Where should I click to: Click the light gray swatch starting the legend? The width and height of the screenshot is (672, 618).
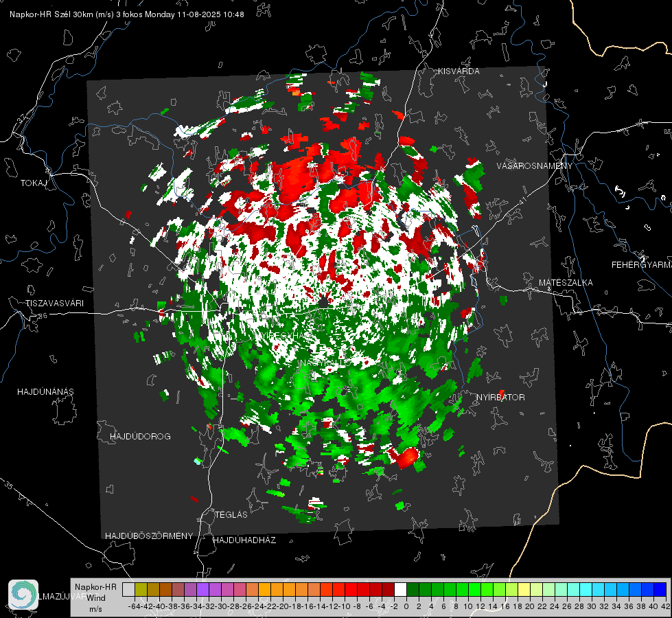click(x=128, y=590)
